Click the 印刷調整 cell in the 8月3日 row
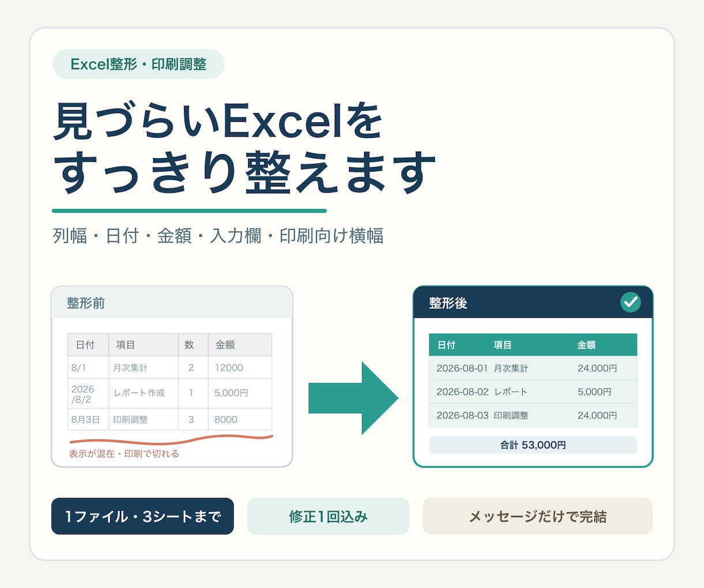704x588 pixels. coord(144,420)
